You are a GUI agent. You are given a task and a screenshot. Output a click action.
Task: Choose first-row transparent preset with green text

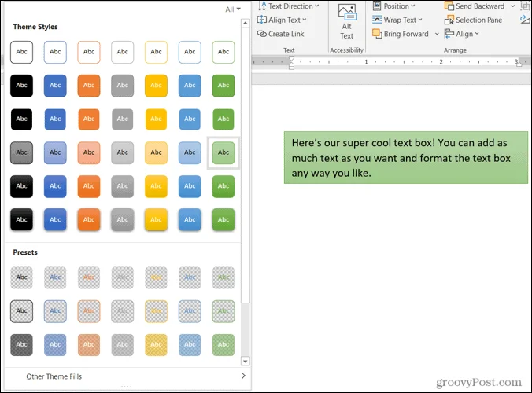click(224, 277)
